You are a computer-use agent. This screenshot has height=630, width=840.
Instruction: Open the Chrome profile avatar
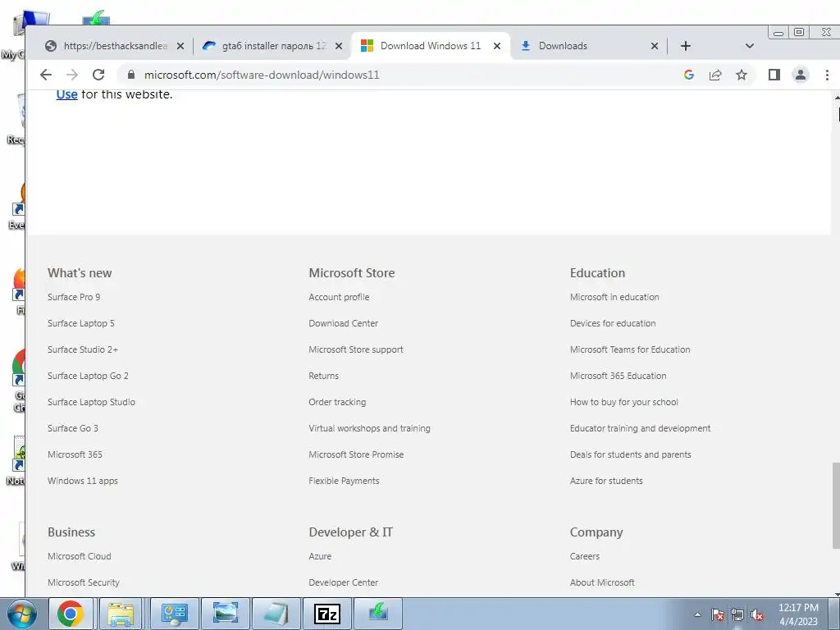tap(801, 75)
